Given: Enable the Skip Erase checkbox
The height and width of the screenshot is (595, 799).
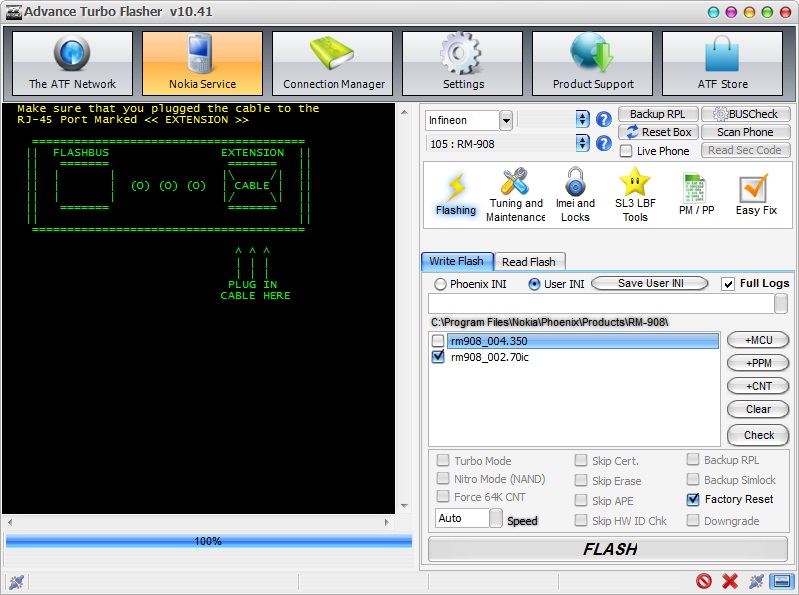Looking at the screenshot, I should point(580,480).
